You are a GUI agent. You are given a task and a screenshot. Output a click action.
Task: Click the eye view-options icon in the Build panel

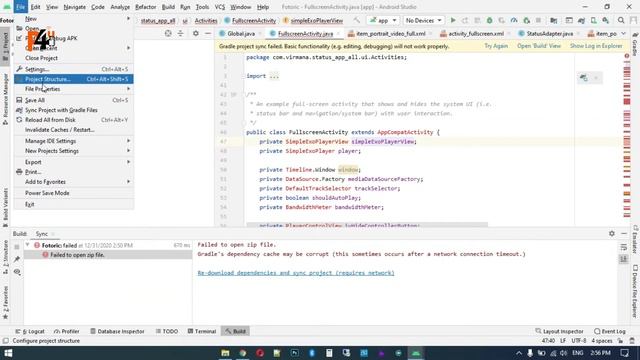[x=17, y=272]
